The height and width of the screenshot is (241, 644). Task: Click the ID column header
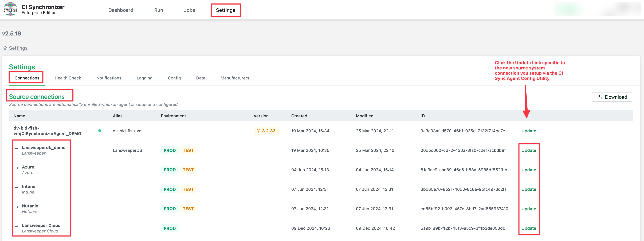pyautogui.click(x=422, y=116)
